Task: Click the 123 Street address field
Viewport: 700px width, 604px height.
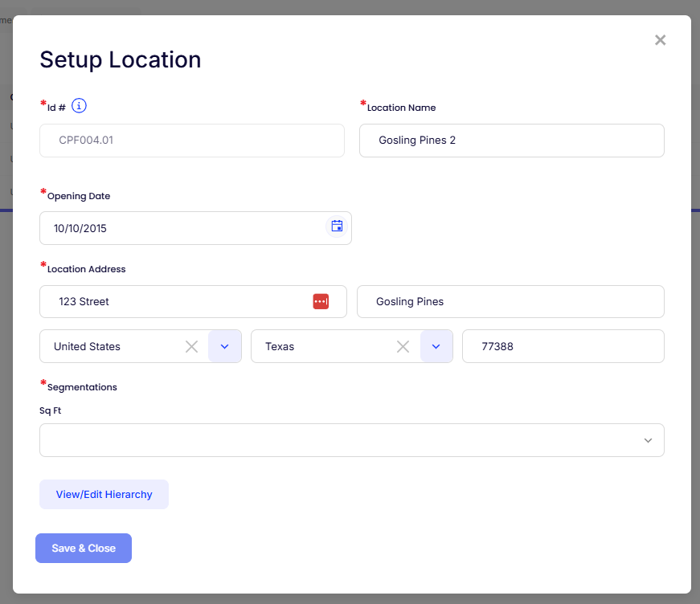Action: 177,302
